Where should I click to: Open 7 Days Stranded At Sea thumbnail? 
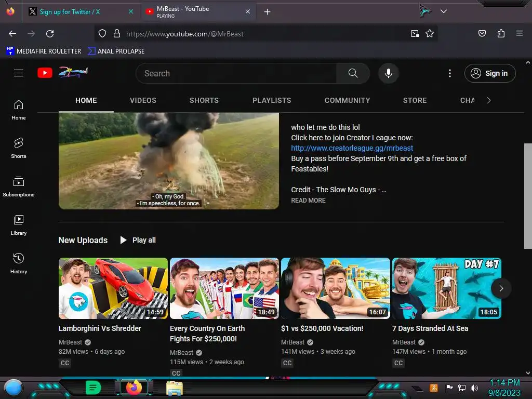pos(446,288)
